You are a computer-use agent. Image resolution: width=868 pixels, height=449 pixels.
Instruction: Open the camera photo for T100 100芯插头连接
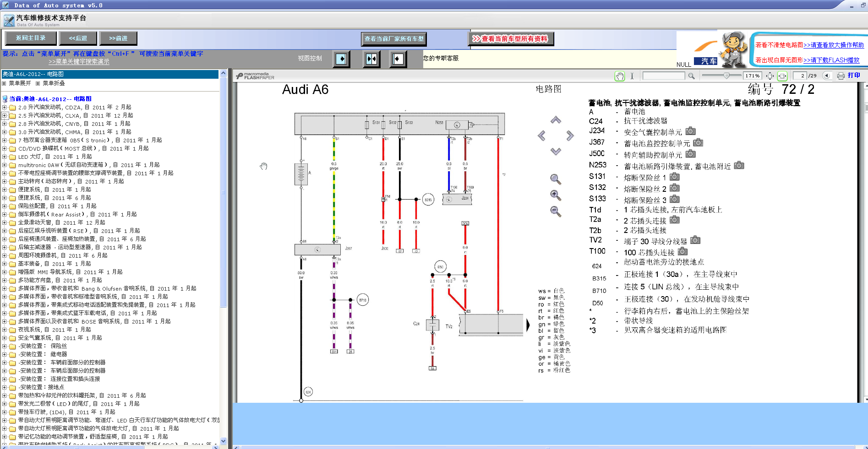[x=682, y=251]
